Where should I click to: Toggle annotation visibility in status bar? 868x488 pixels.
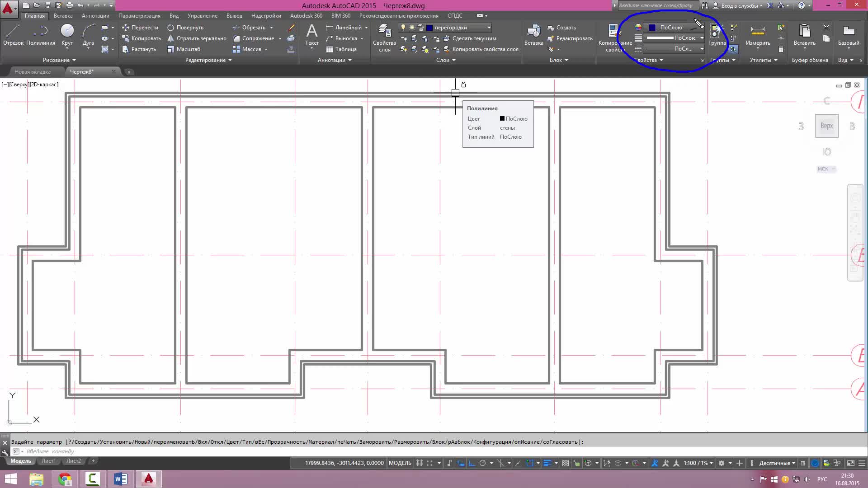[654, 463]
